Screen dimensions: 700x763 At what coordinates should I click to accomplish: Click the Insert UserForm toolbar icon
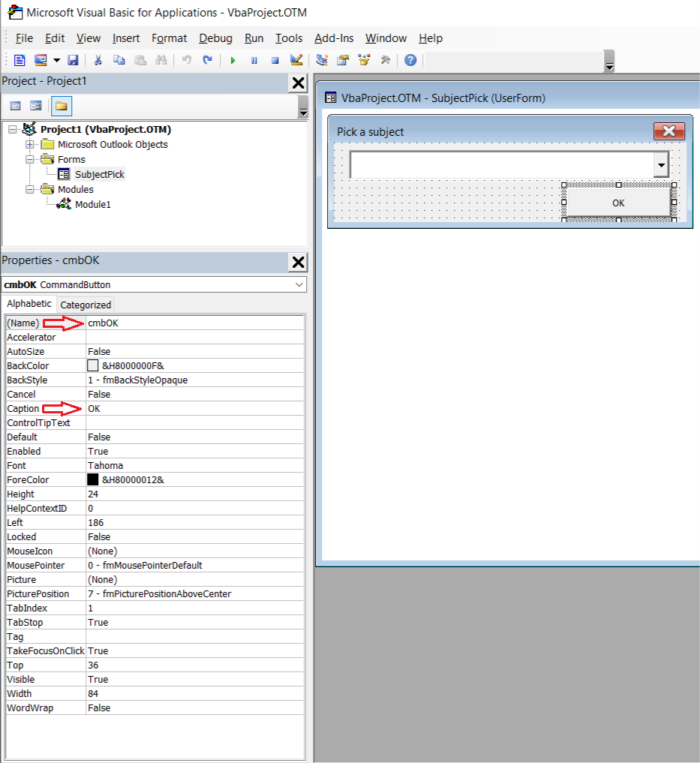point(41,60)
